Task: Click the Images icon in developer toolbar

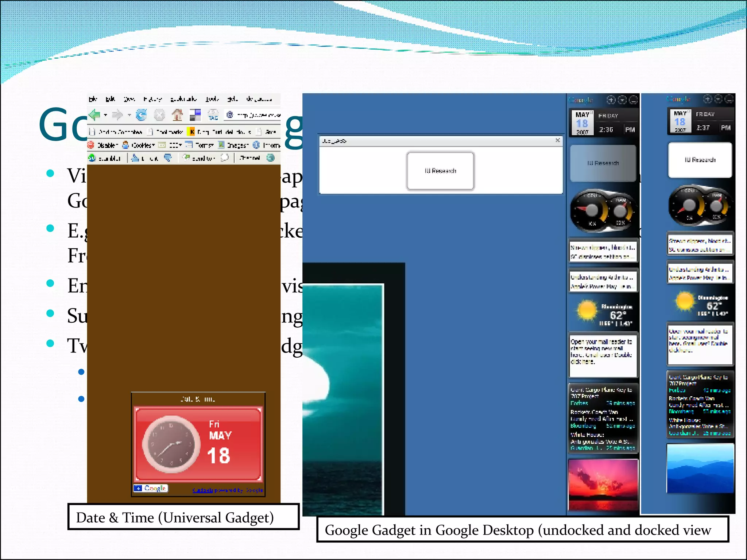Action: (221, 145)
